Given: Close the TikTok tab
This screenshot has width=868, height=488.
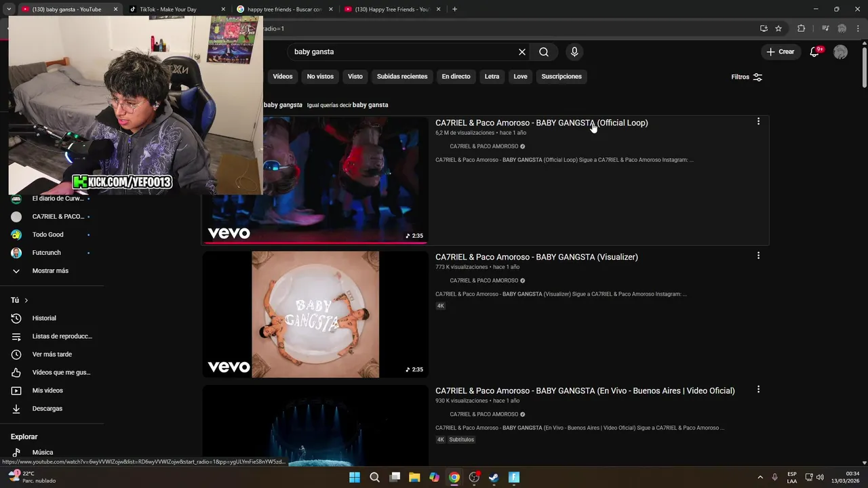Looking at the screenshot, I should tap(223, 9).
